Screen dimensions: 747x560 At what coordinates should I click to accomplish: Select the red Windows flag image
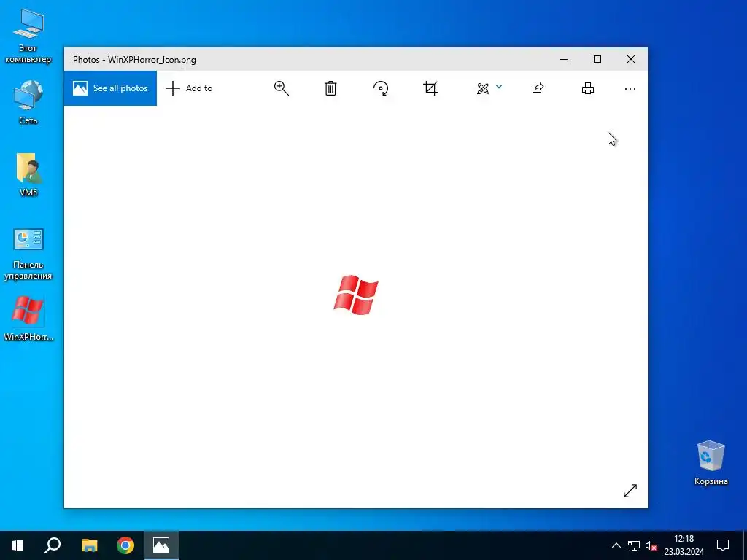[x=356, y=295]
